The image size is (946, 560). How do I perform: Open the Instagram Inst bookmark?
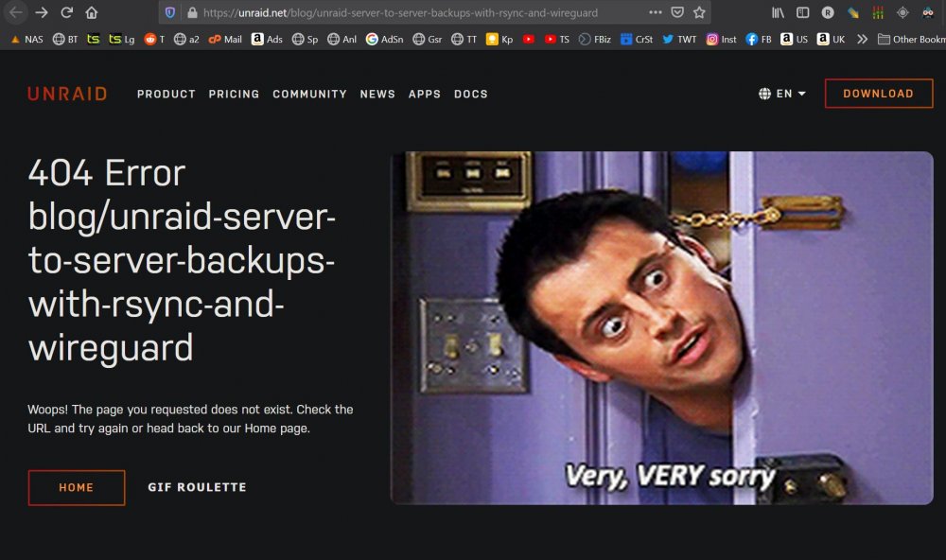[x=721, y=39]
